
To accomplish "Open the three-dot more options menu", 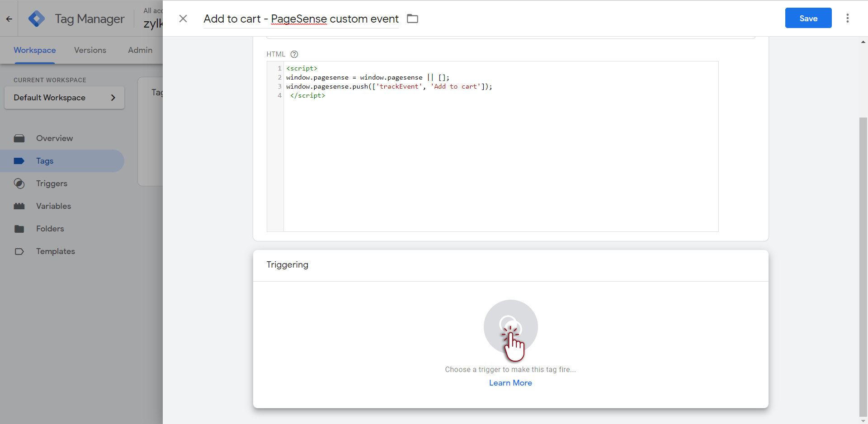I will coord(848,18).
